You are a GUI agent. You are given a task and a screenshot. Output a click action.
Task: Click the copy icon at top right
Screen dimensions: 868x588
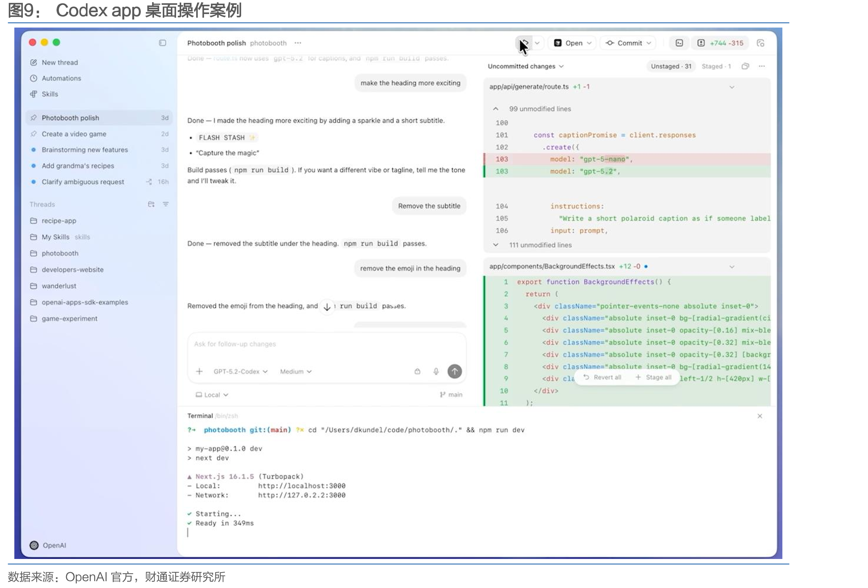[760, 43]
